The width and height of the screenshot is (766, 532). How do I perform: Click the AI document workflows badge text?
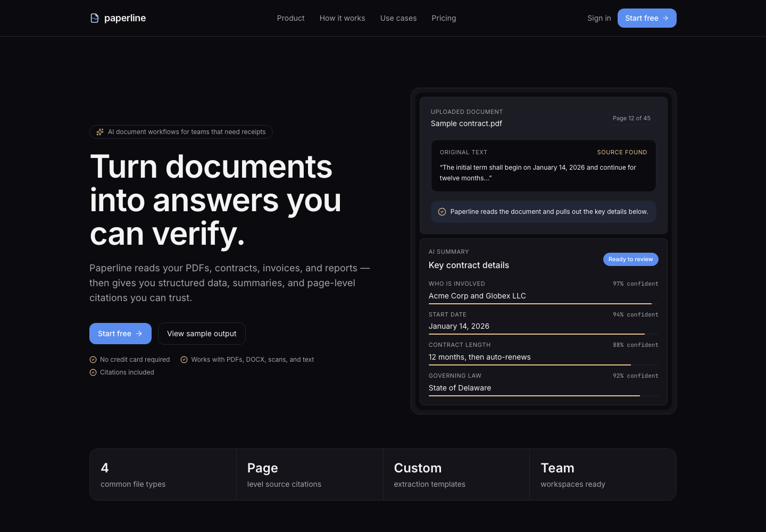[187, 132]
